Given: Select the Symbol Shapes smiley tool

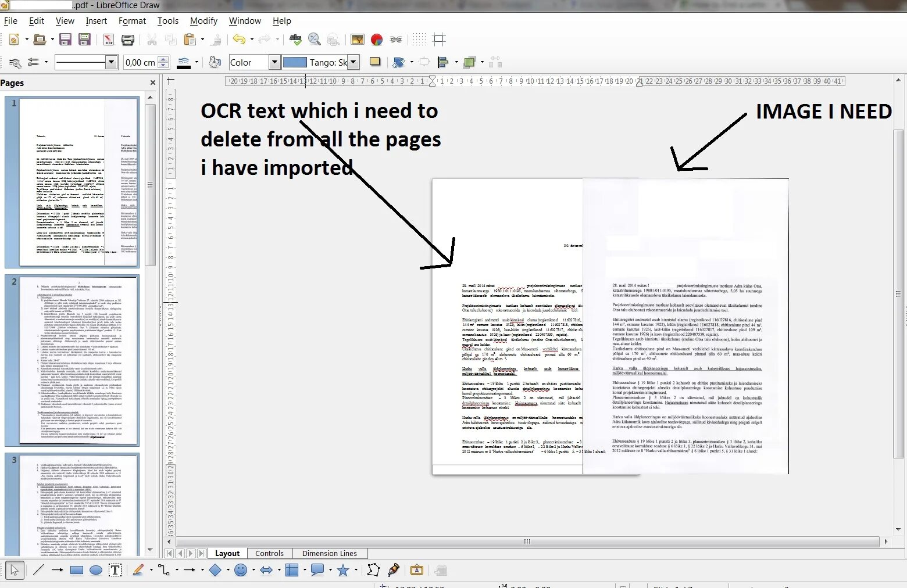Looking at the screenshot, I should [241, 570].
